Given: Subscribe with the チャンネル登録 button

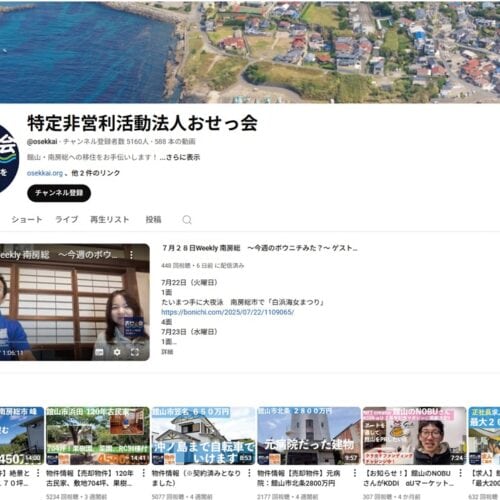Looking at the screenshot, I should click(x=59, y=193).
